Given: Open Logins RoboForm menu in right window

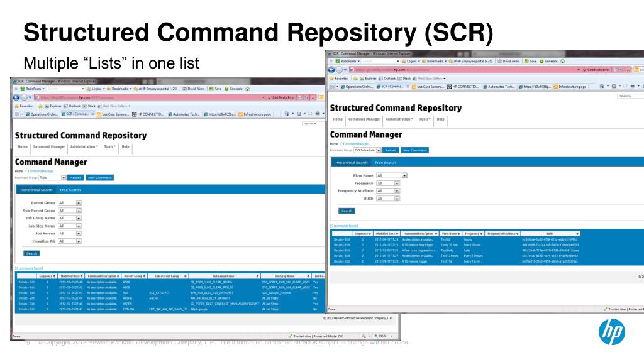Looking at the screenshot, I should coord(410,61).
